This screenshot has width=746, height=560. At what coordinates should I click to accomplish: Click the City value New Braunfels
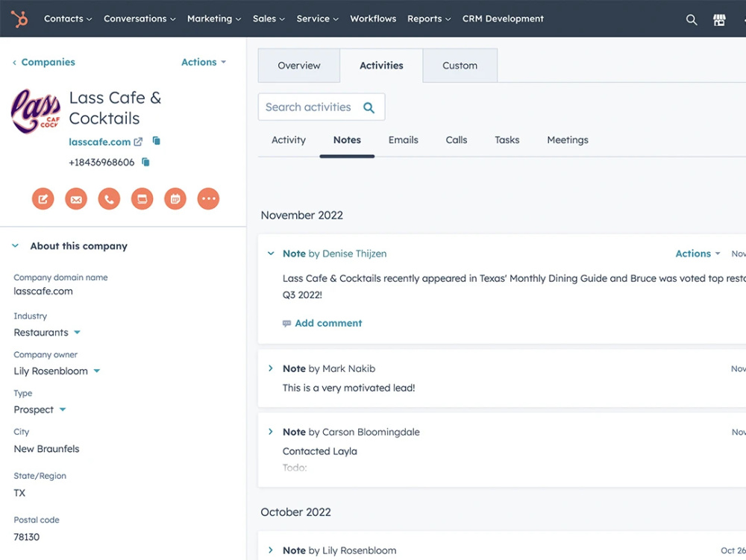click(x=46, y=449)
